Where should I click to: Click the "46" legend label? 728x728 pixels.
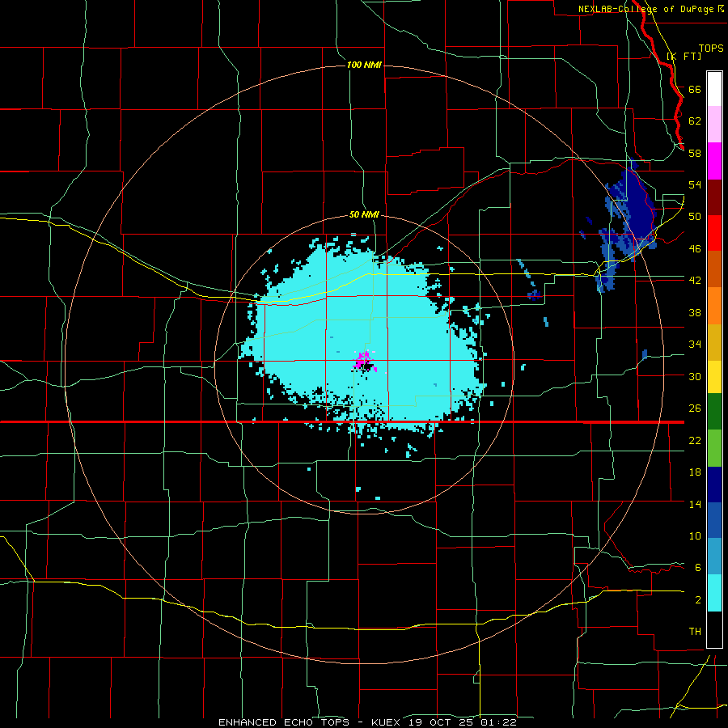[695, 249]
